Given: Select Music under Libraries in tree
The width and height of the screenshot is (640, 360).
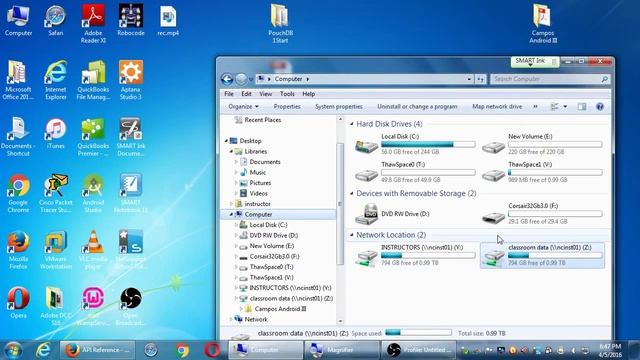Looking at the screenshot, I should tap(258, 173).
